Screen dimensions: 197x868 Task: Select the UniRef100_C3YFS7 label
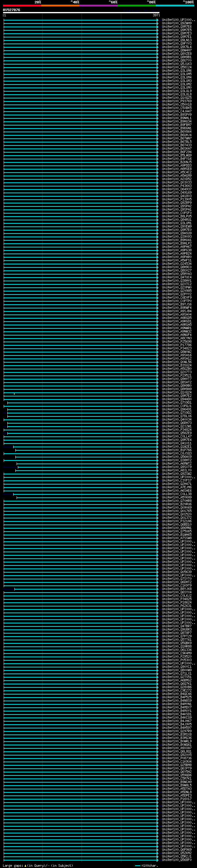176,481
